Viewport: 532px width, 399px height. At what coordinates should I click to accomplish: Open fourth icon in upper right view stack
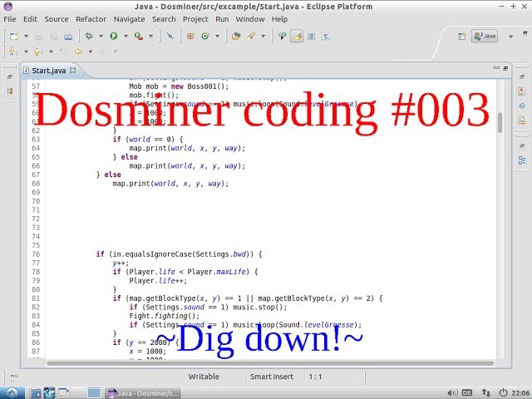[x=522, y=121]
